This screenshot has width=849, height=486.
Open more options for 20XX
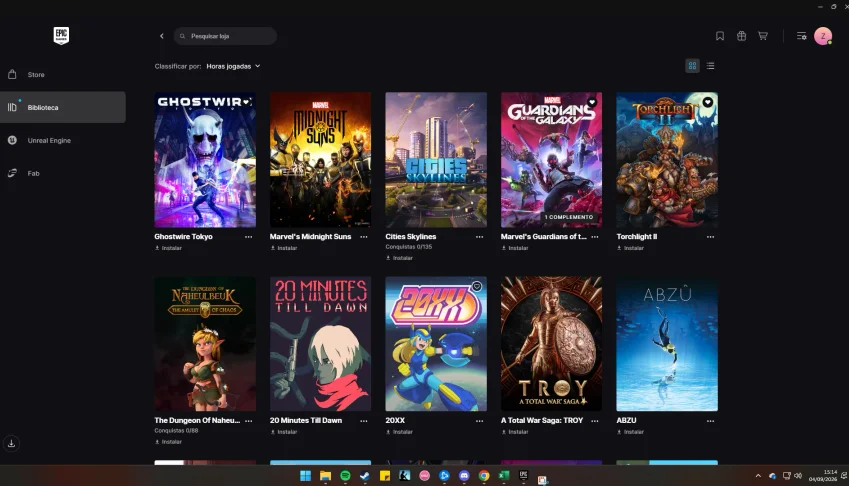point(480,421)
